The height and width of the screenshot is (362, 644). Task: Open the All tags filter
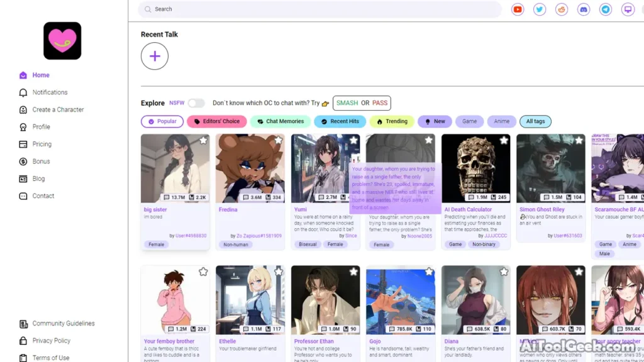click(535, 121)
